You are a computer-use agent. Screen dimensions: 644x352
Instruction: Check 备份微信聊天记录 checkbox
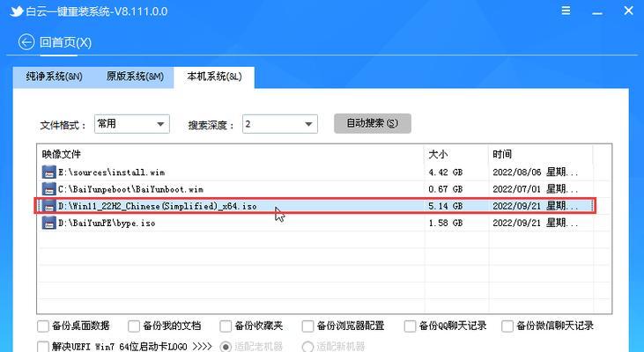click(507, 326)
